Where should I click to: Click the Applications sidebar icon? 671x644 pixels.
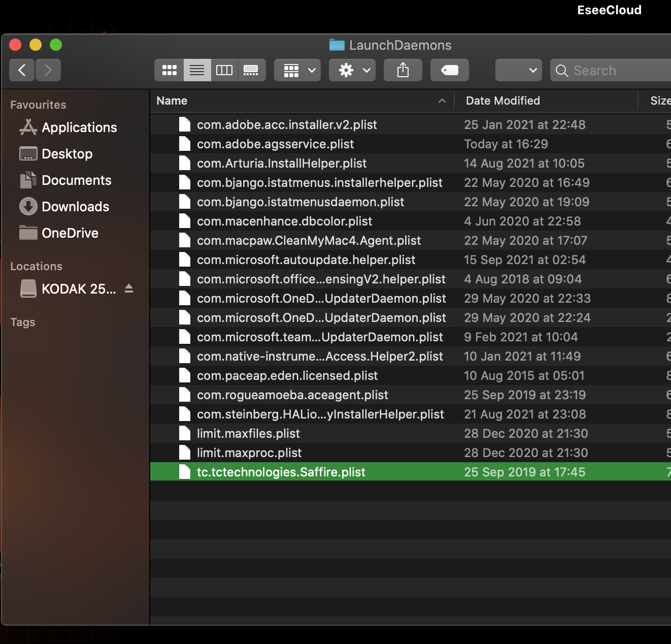coord(28,127)
